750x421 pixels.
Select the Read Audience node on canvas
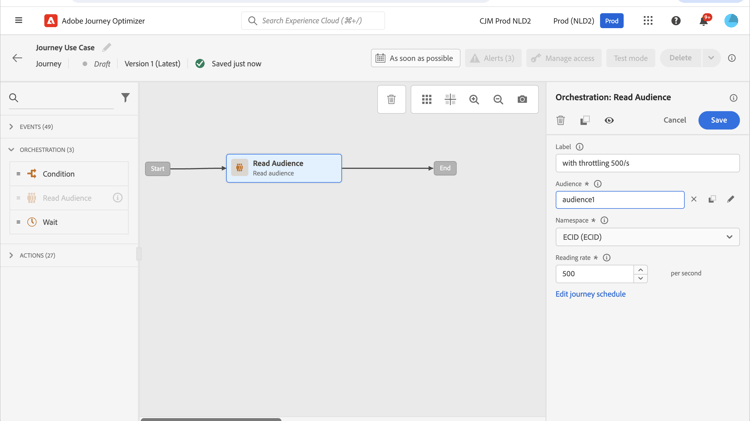(284, 168)
